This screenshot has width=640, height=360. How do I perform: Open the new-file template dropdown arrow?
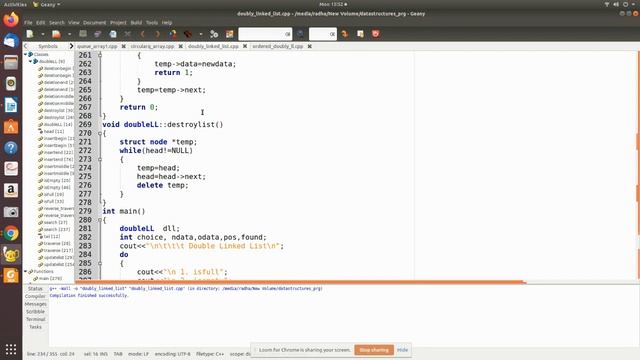(x=42, y=34)
